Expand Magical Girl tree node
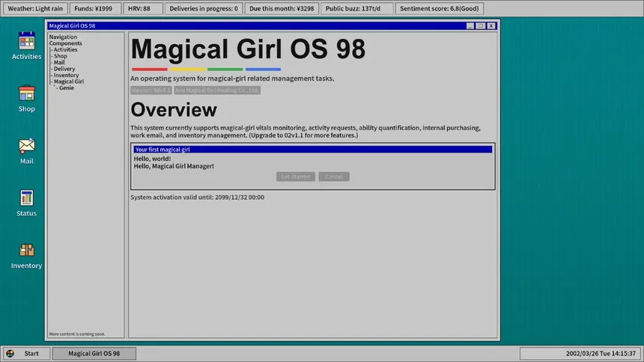The image size is (644, 362). (68, 82)
